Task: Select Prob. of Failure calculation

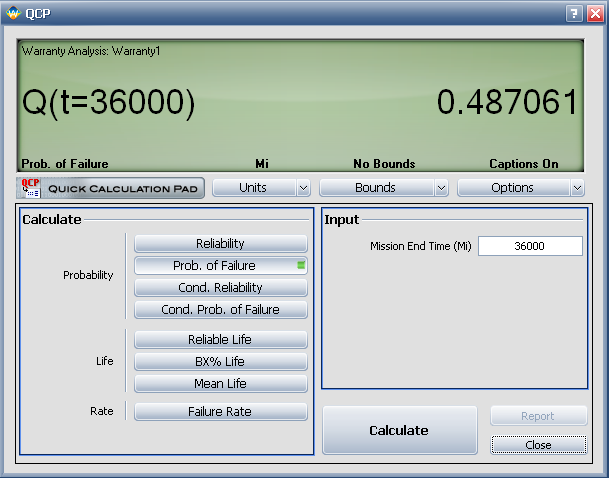Action: pos(220,265)
